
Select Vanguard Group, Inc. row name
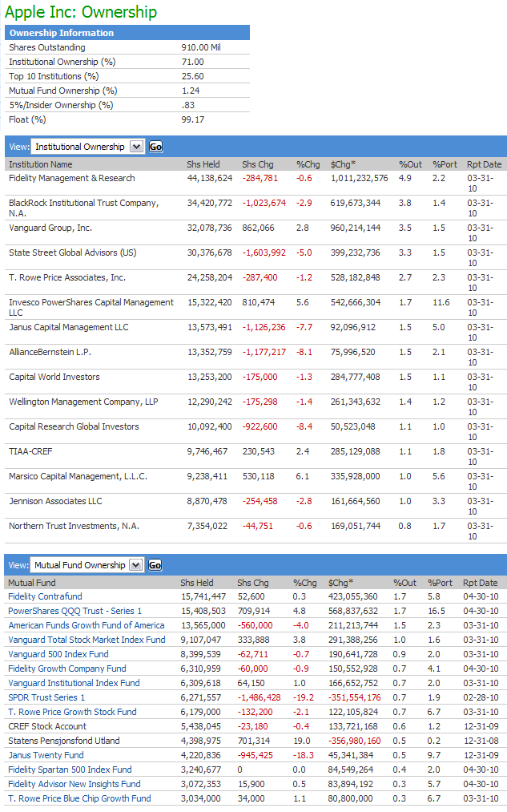(x=50, y=228)
